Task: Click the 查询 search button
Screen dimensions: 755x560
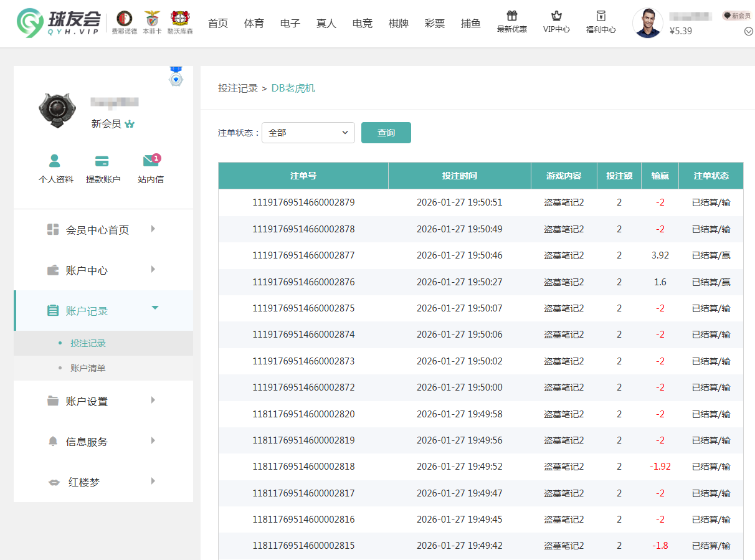Action: pos(386,133)
